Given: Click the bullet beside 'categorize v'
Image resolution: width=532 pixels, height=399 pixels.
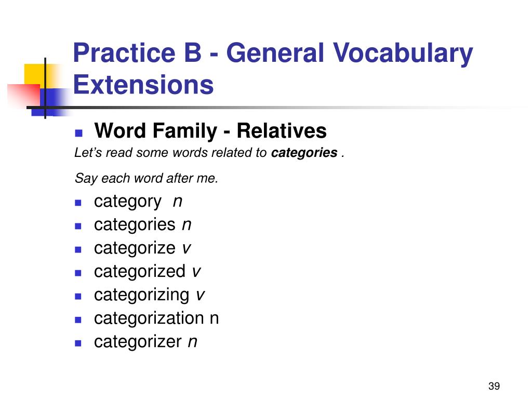Looking at the screenshot, I should point(78,250).
